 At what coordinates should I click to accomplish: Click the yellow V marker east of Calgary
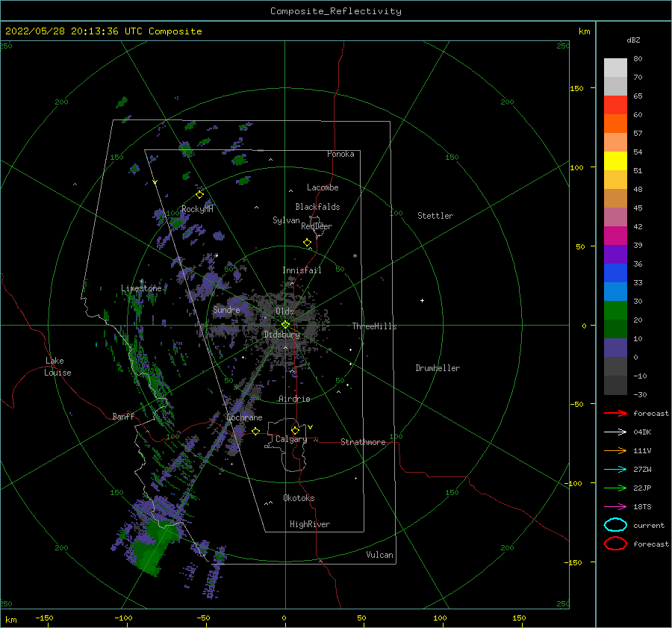tap(310, 427)
